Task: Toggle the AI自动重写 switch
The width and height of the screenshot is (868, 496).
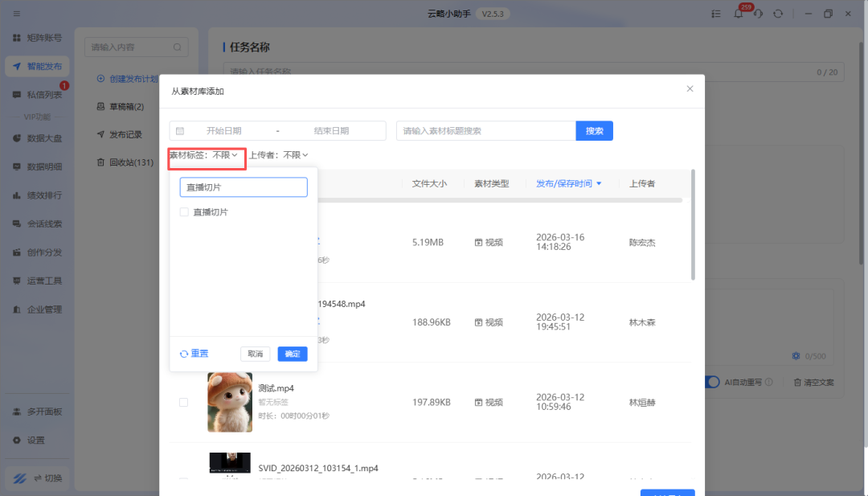Action: tap(710, 382)
